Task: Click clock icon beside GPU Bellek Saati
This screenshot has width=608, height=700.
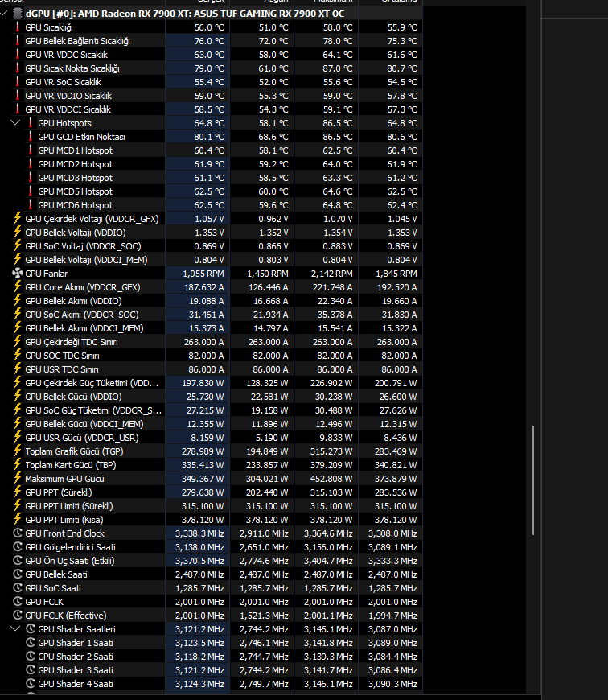Action: [x=18, y=574]
